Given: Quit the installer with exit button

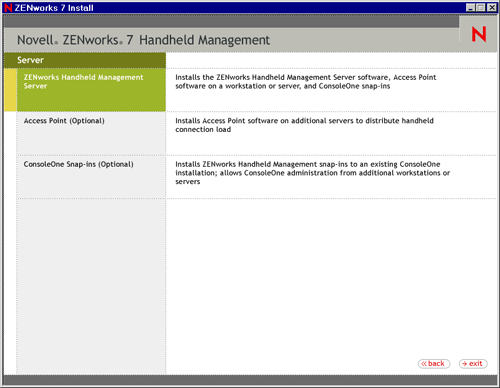Looking at the screenshot, I should pyautogui.click(x=473, y=364).
